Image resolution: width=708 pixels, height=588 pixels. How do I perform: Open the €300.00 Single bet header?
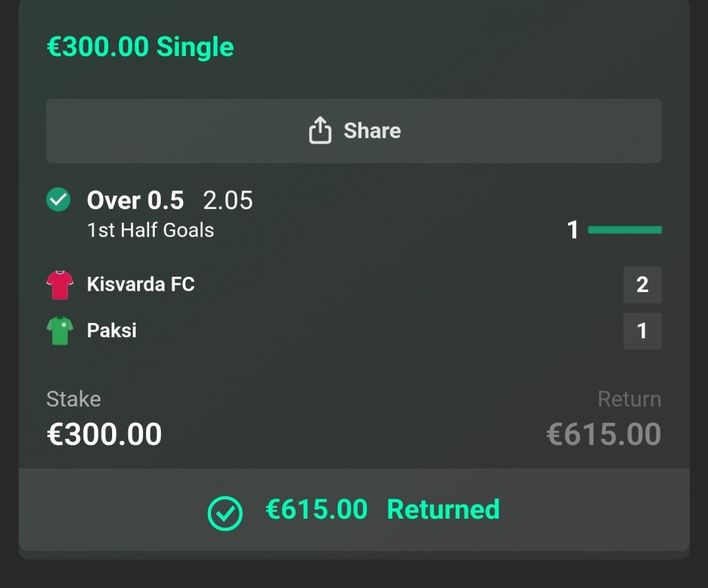[140, 47]
